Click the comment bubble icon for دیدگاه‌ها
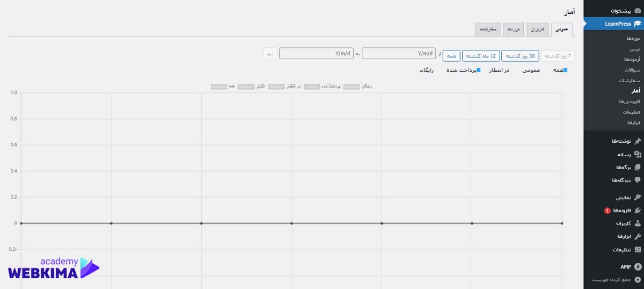Image resolution: width=644 pixels, height=289 pixels. [638, 180]
